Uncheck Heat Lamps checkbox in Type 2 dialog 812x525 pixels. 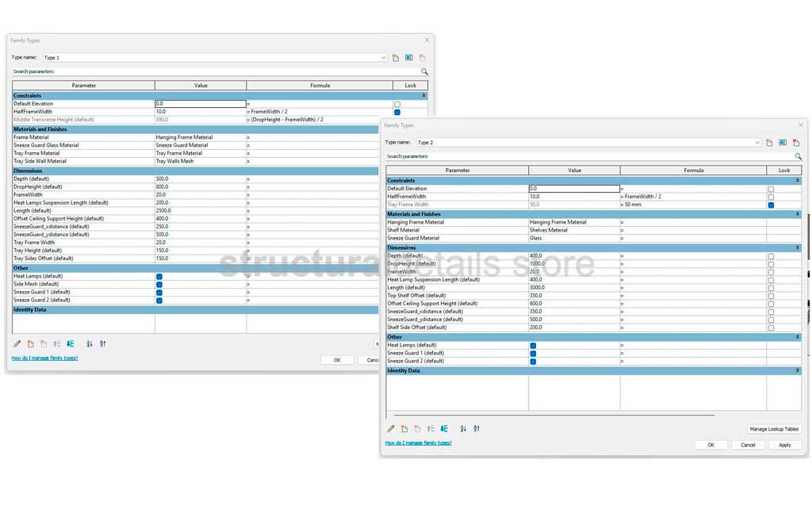point(533,346)
